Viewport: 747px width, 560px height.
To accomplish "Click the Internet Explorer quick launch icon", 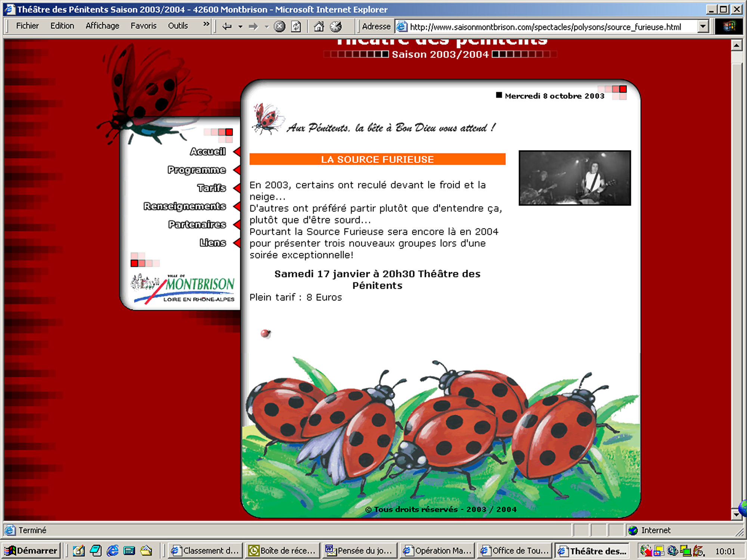I will click(112, 551).
